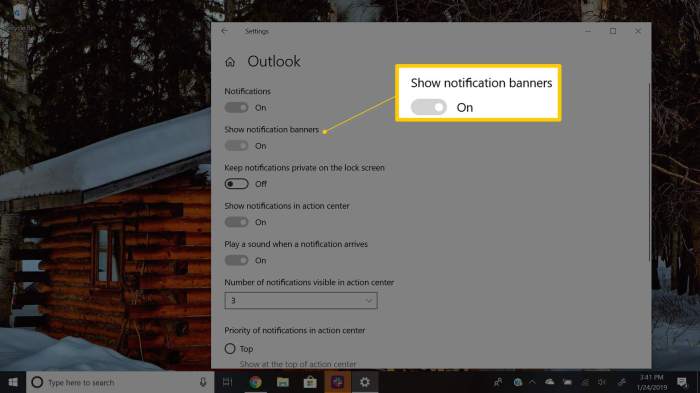Show hidden tray icons with the chevron

tap(532, 382)
